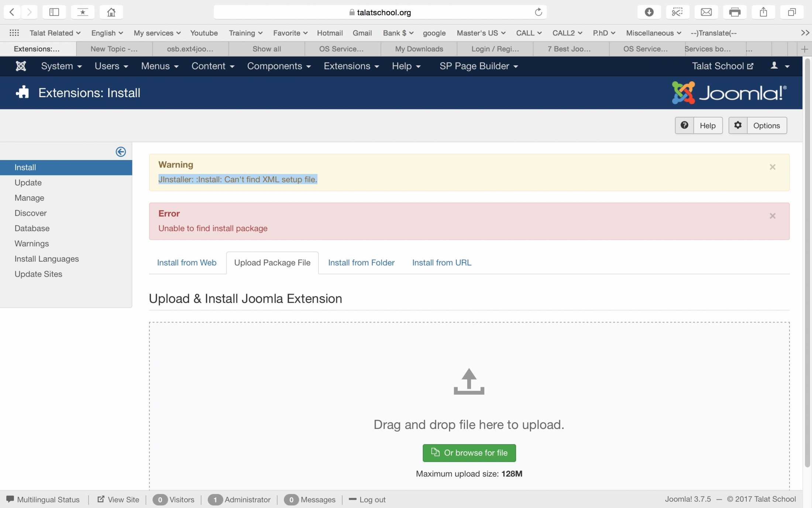This screenshot has width=812, height=508.
Task: Click the page vertical scrollbar
Action: (807, 262)
